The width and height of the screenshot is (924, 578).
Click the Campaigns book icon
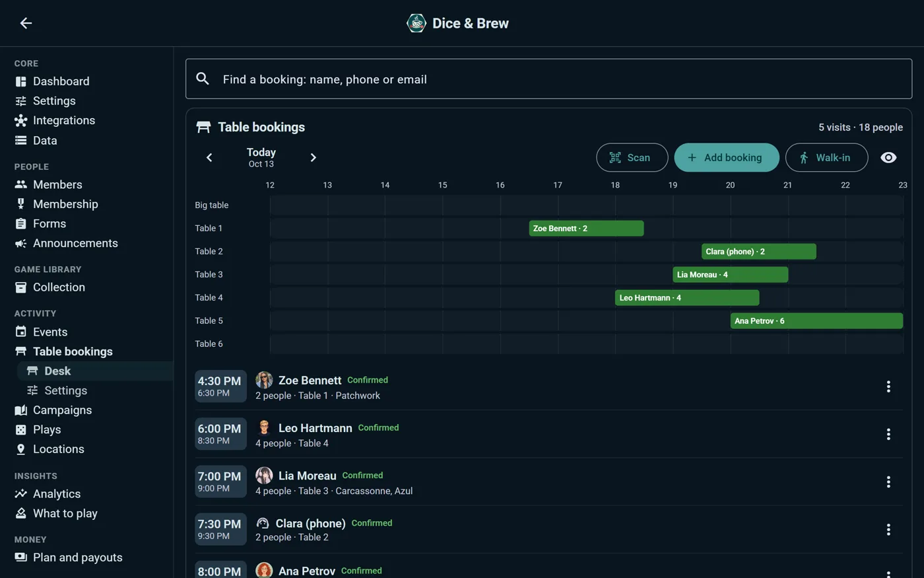21,410
